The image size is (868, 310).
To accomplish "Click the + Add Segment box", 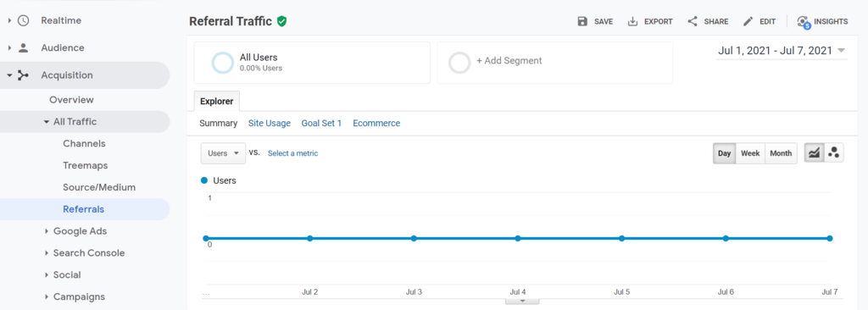I will [x=555, y=63].
